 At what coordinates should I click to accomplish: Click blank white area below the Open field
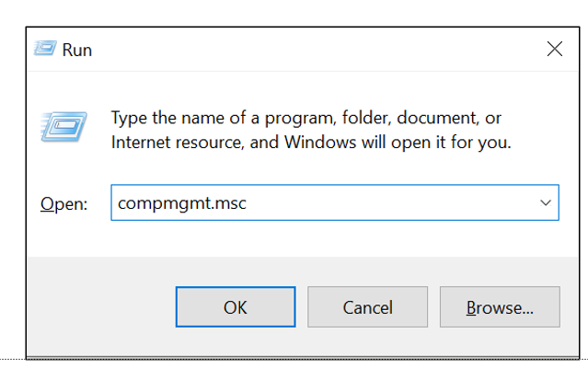[303, 238]
